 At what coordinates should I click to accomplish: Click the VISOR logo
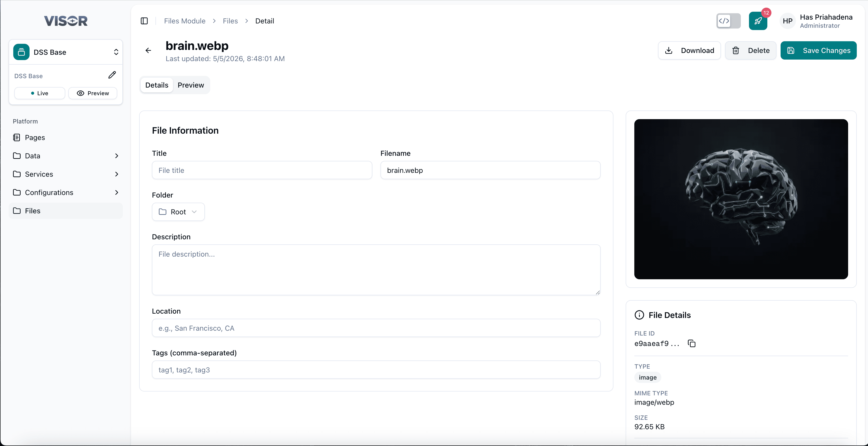pos(66,21)
